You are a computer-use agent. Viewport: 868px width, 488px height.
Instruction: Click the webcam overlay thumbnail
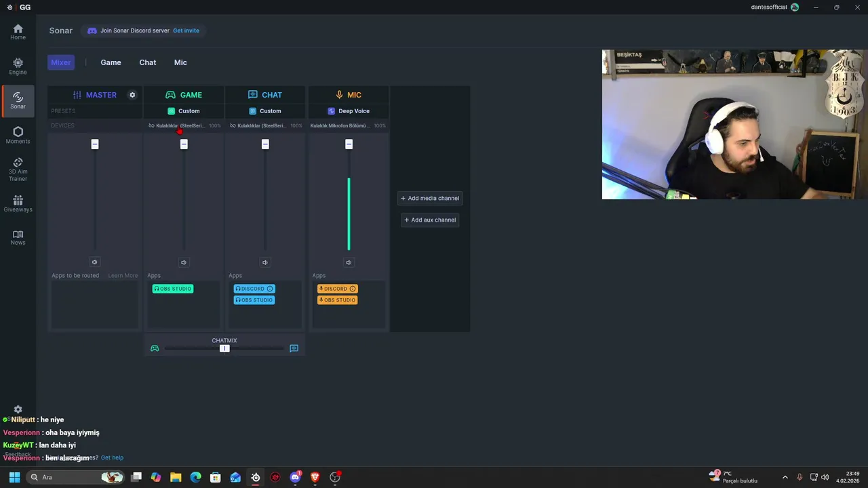[x=735, y=125]
